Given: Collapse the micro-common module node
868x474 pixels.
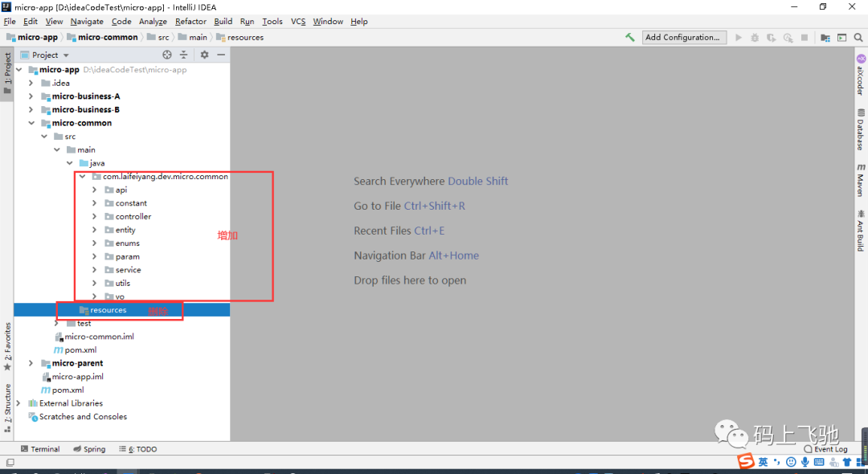Looking at the screenshot, I should 31,123.
